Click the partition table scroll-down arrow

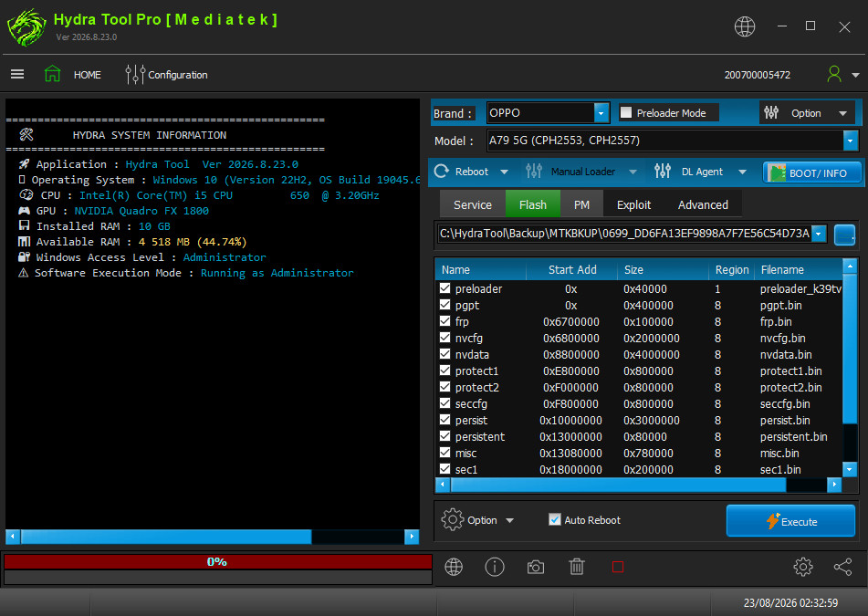pos(850,469)
